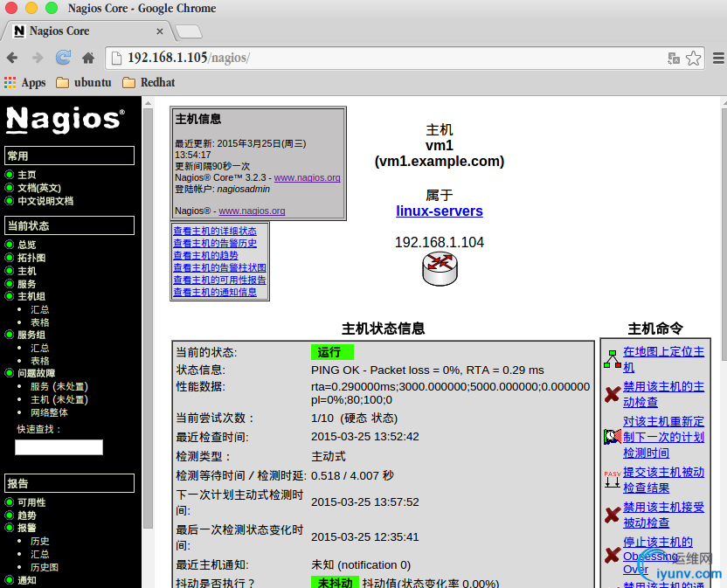Open 汇总 under 服务组
Image resolution: width=727 pixels, height=588 pixels.
39,348
